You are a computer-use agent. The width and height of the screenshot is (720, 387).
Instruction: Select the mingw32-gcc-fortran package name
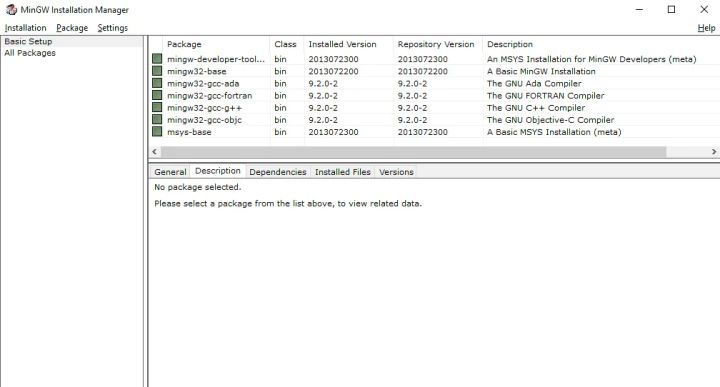click(x=209, y=95)
